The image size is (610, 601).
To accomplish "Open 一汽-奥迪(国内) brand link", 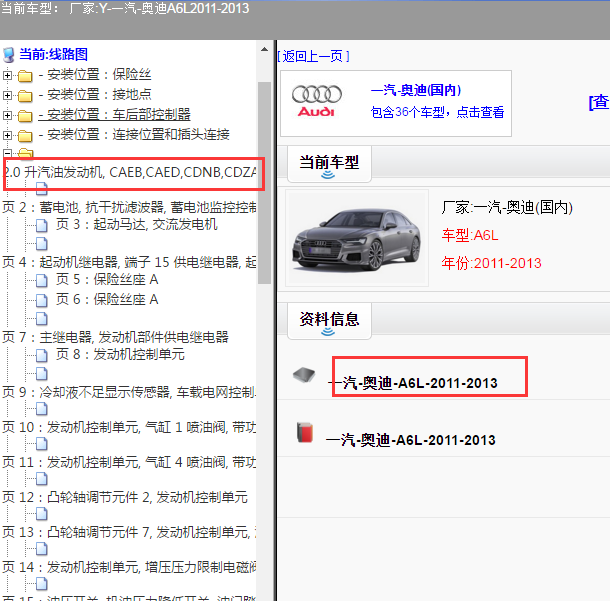I will [x=416, y=90].
